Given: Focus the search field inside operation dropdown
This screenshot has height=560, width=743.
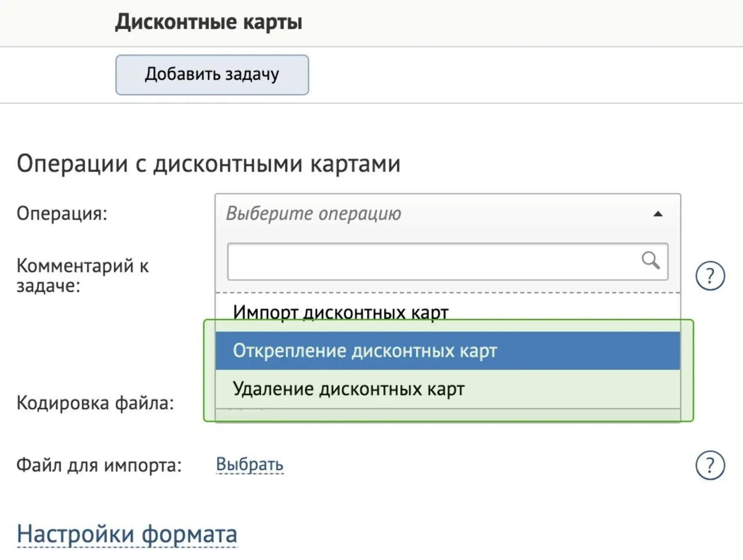Looking at the screenshot, I should tap(447, 261).
